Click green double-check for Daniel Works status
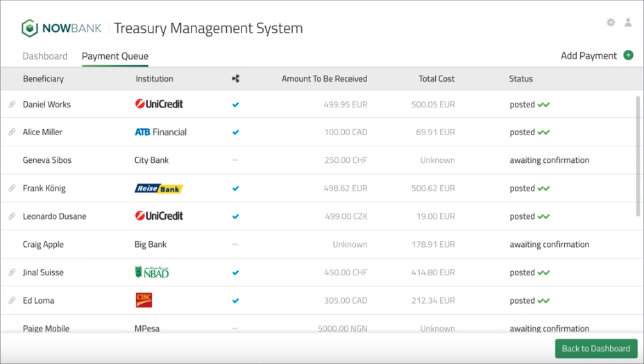 coord(543,105)
